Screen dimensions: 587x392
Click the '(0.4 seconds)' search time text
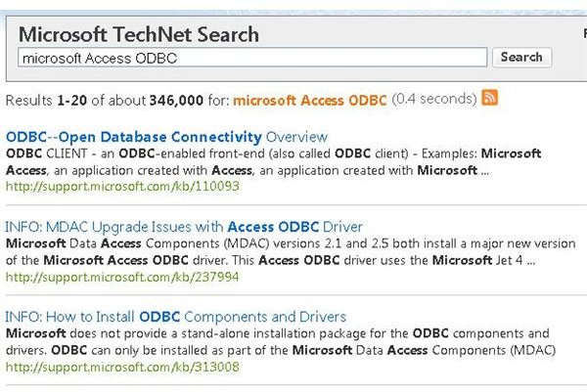[434, 99]
